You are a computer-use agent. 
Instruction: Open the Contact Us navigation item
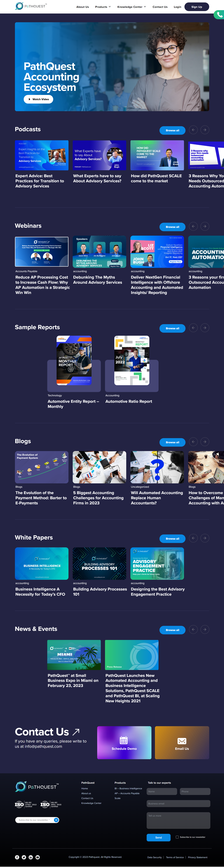pos(160,7)
